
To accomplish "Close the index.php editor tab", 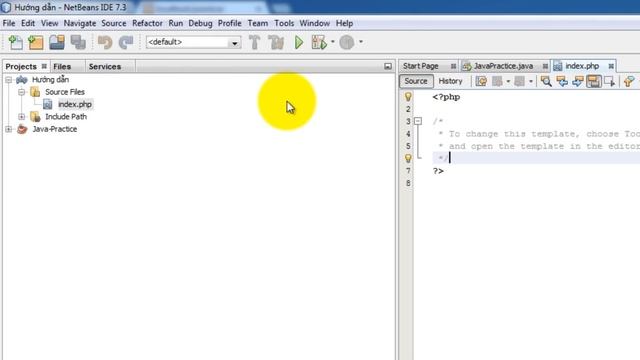I will click(x=611, y=66).
